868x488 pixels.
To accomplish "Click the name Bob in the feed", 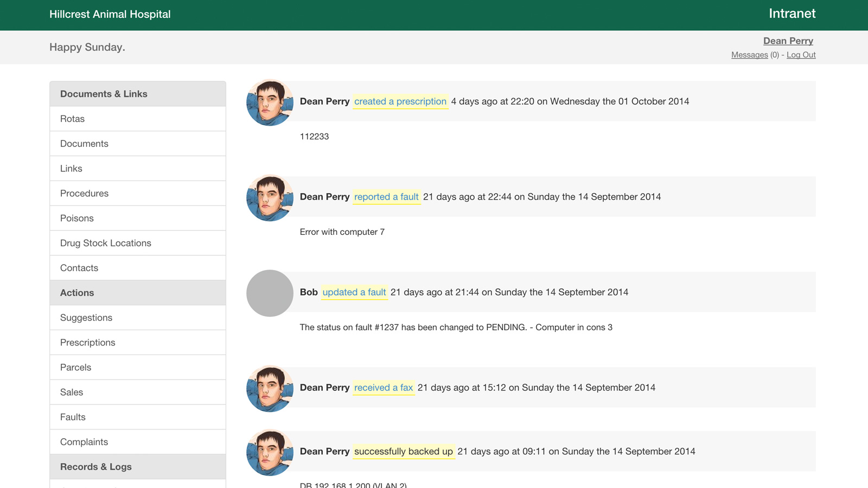I will click(309, 292).
